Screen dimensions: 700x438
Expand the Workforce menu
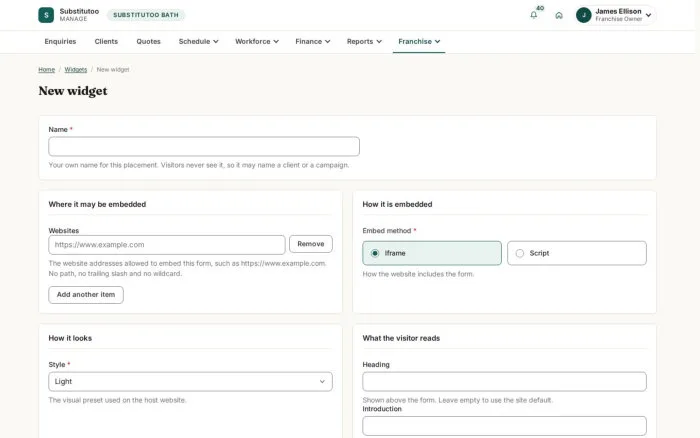257,42
